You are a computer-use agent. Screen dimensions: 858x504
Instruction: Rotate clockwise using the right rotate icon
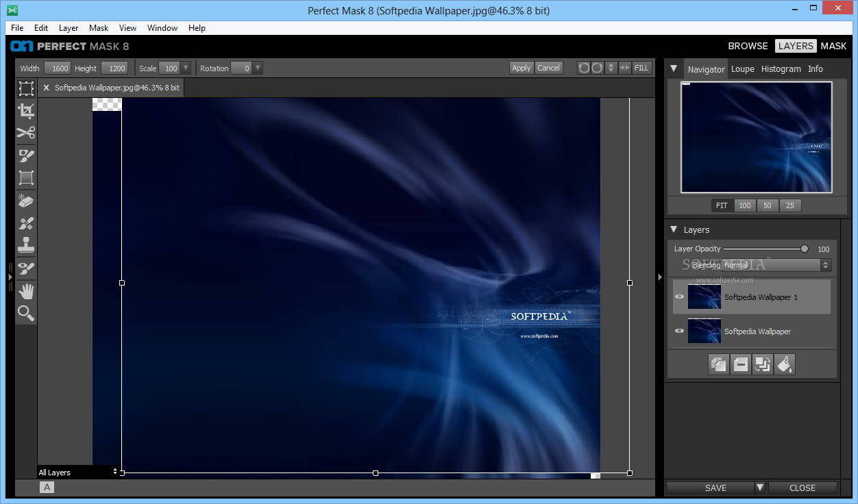[597, 68]
